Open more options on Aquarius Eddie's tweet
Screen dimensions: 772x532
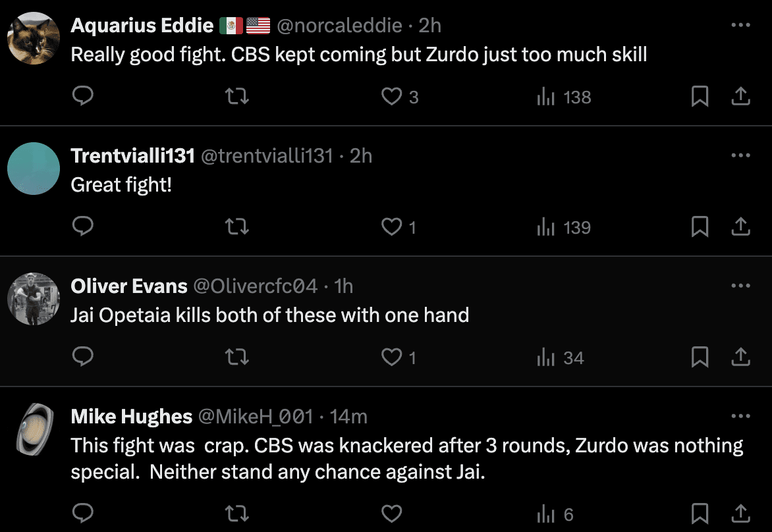click(741, 25)
